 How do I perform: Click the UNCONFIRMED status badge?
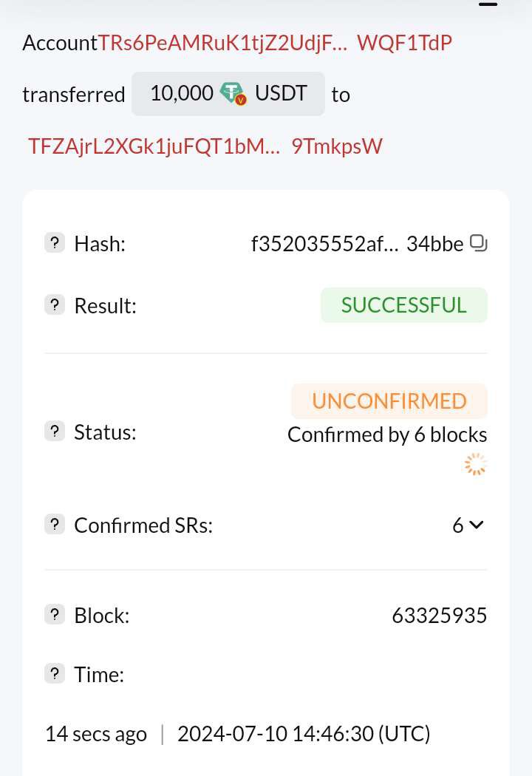[389, 401]
